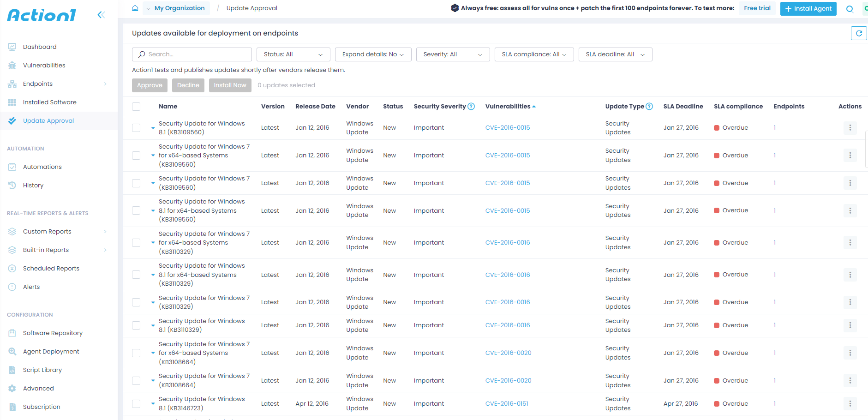Image resolution: width=868 pixels, height=420 pixels.
Task: Click the History clock icon
Action: 12,185
